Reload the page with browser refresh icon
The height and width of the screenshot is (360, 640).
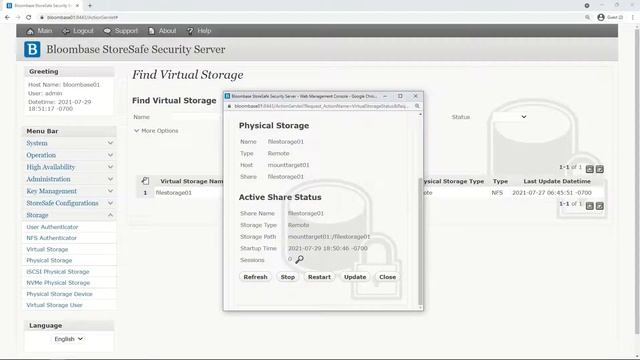point(29,18)
